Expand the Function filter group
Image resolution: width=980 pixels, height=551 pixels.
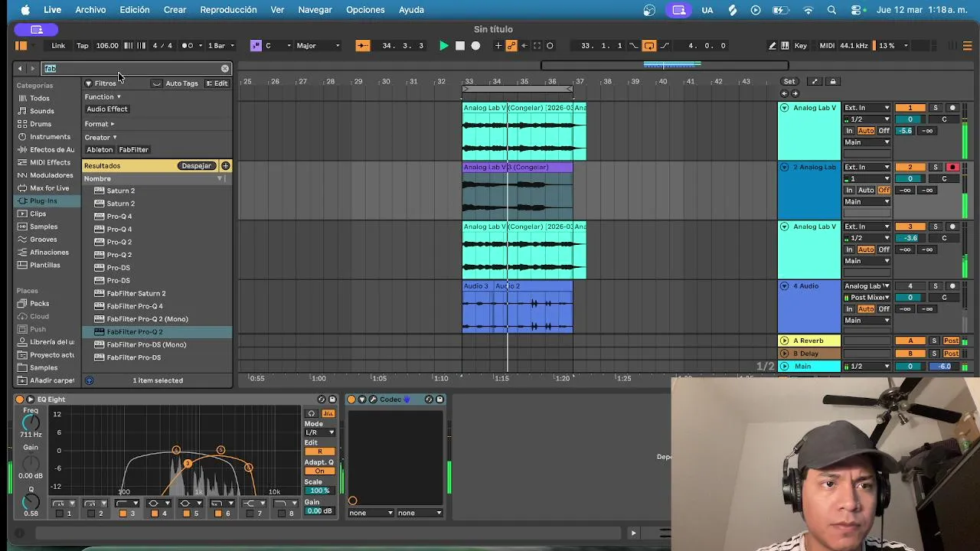click(x=103, y=97)
